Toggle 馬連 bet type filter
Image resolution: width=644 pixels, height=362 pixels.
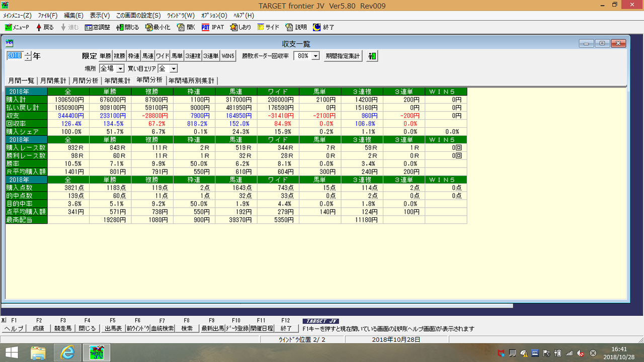click(x=147, y=56)
